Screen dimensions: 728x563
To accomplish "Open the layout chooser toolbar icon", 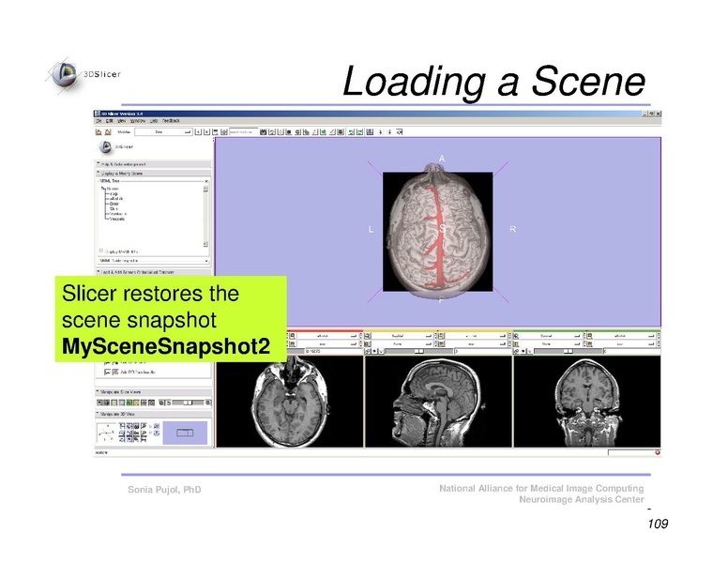I will (370, 132).
